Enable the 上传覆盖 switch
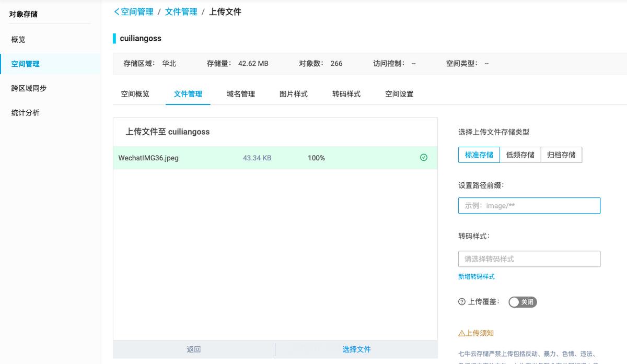Viewport: 627px width, 364px height. 522,302
